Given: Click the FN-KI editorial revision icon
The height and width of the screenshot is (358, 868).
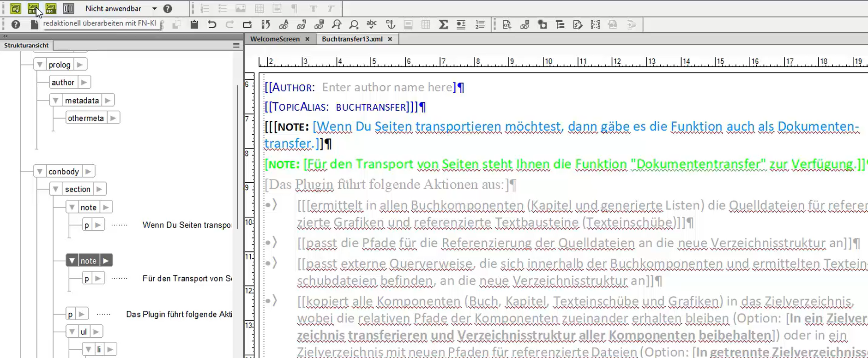Looking at the screenshot, I should [33, 8].
